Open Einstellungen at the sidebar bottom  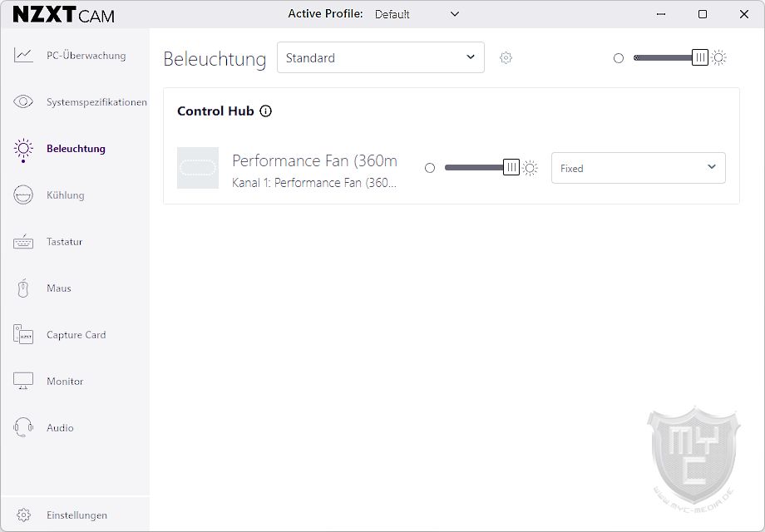click(x=76, y=515)
